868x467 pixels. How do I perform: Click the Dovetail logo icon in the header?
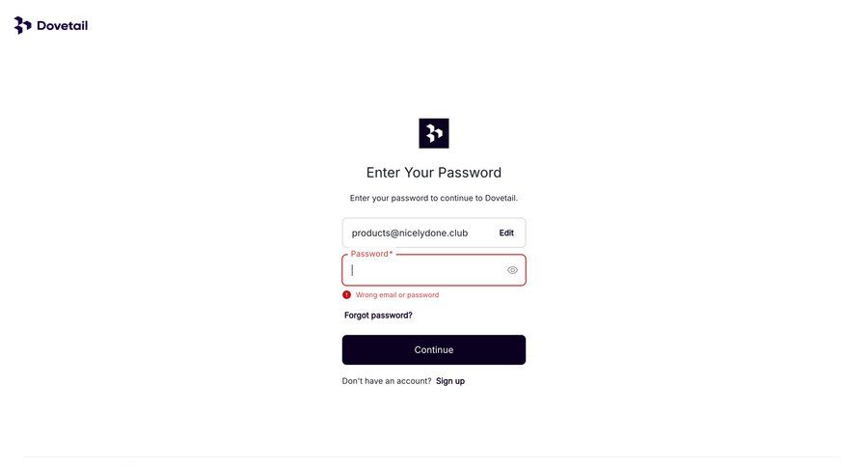pyautogui.click(x=22, y=25)
